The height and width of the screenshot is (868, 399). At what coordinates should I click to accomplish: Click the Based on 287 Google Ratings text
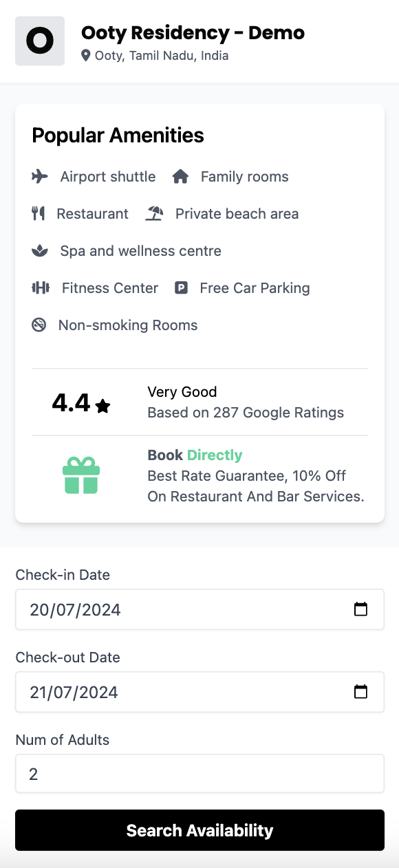tap(246, 413)
